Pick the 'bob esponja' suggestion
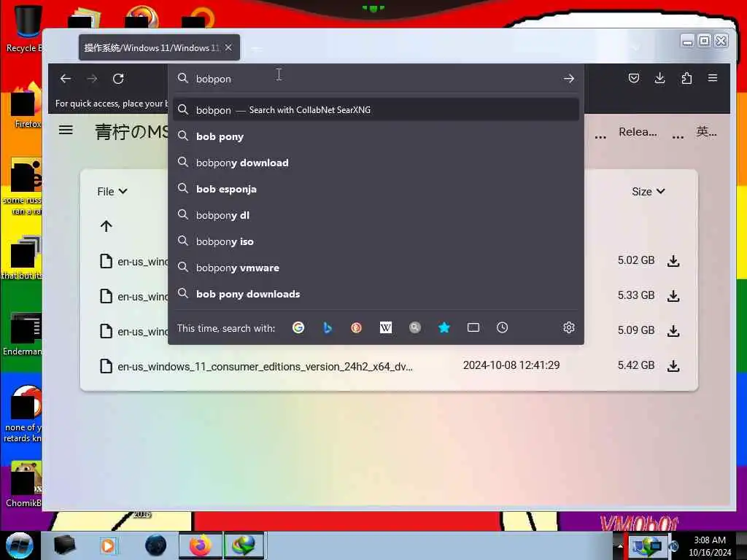 click(376, 189)
